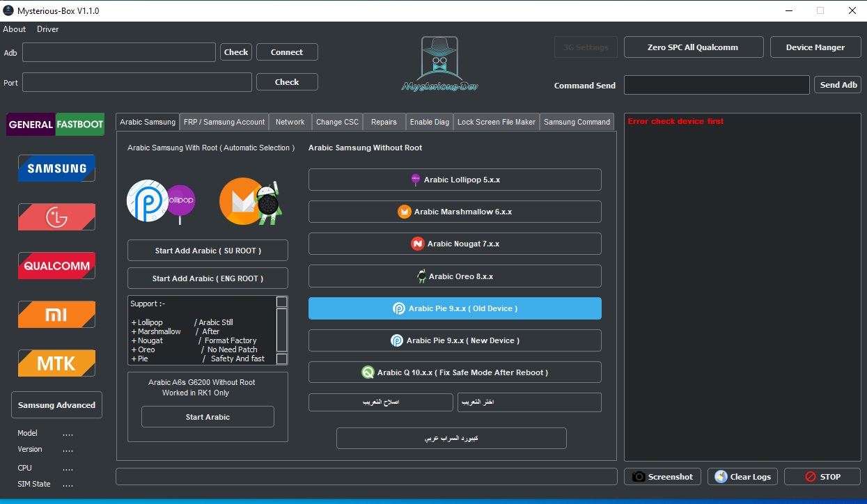The width and height of the screenshot is (867, 504).
Task: Select the Xiaomi Mi logo
Action: 56,315
